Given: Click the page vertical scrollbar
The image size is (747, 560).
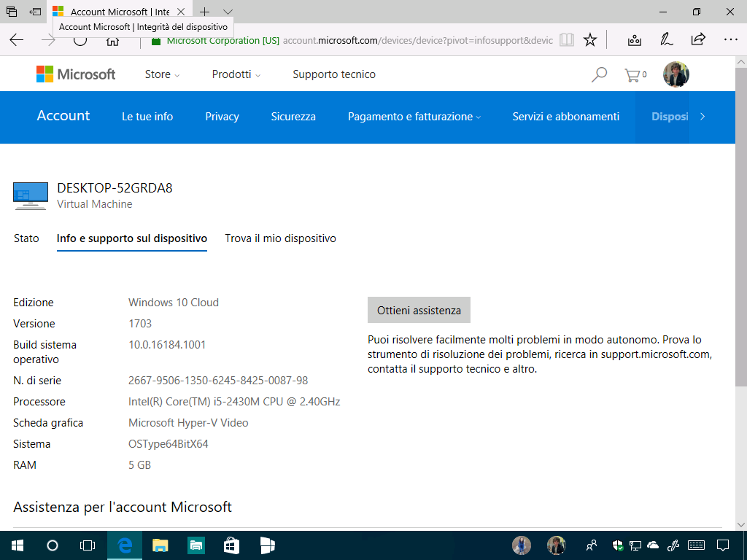Looking at the screenshot, I should pos(741,226).
